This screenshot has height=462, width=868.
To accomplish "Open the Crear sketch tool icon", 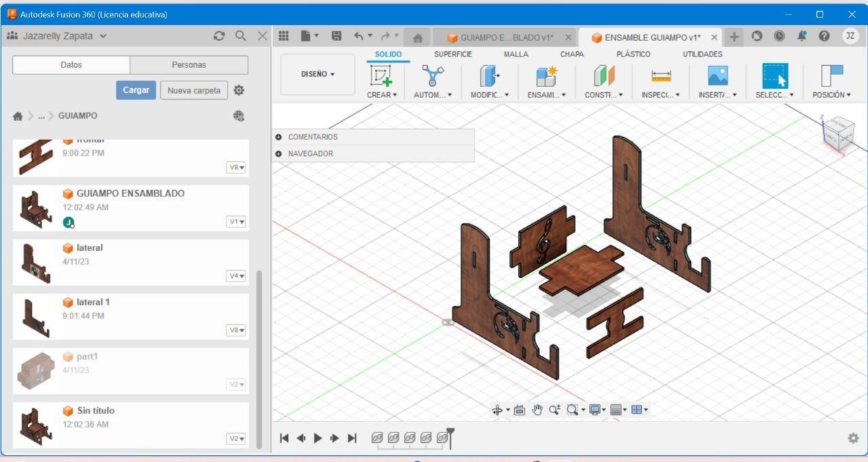I will [x=381, y=76].
